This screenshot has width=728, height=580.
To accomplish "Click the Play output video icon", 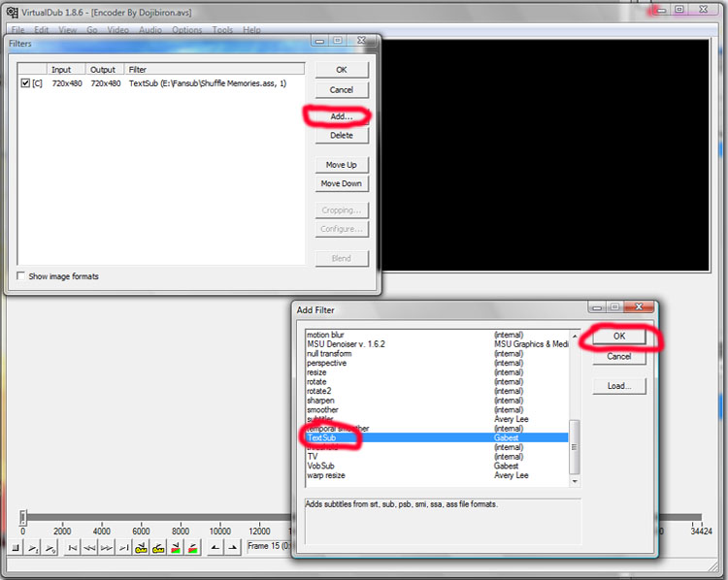I will point(50,548).
